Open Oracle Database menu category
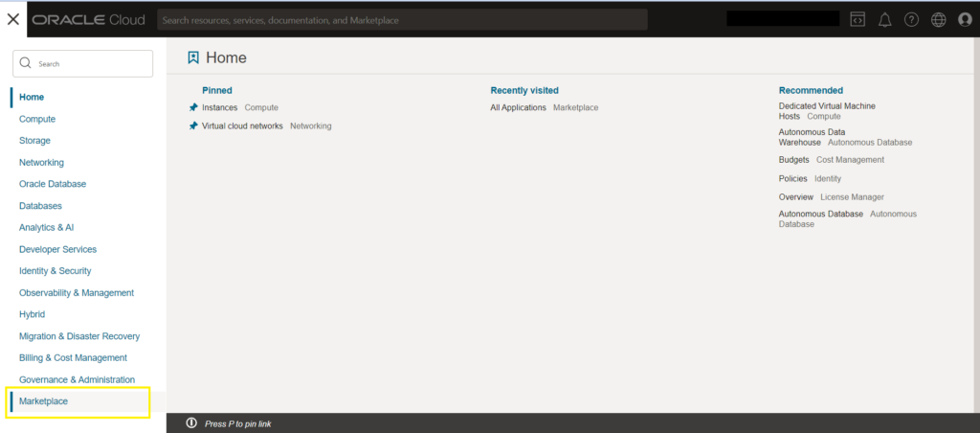This screenshot has width=980, height=433. coord(53,184)
